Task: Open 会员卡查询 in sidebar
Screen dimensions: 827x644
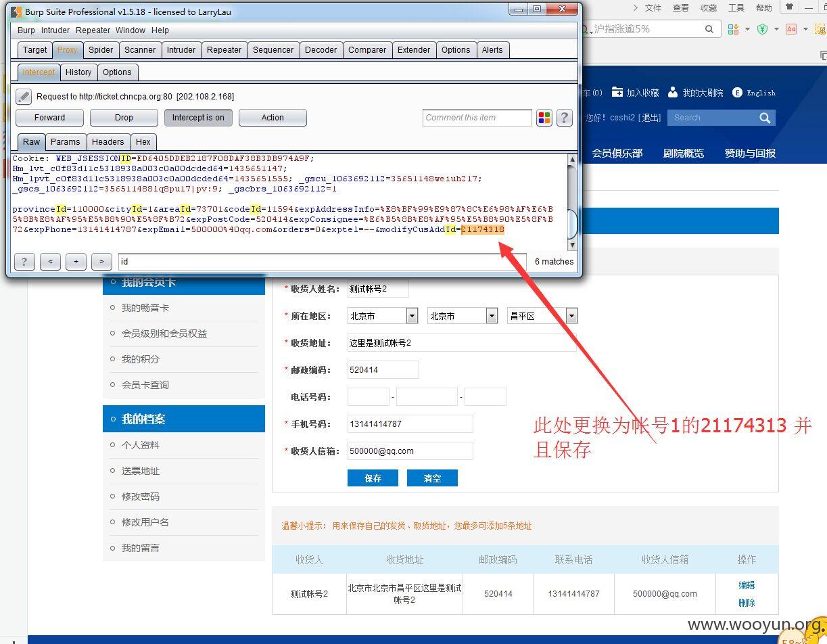Action: 145,385
